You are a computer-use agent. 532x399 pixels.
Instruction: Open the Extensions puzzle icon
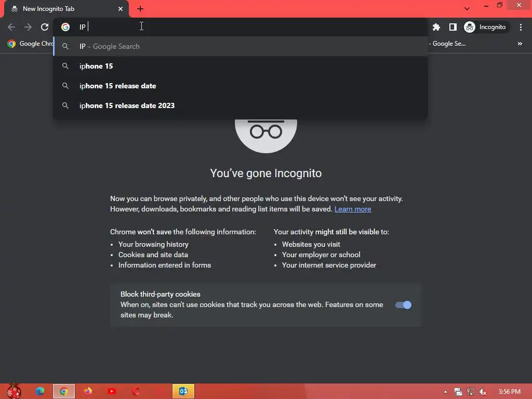[436, 27]
